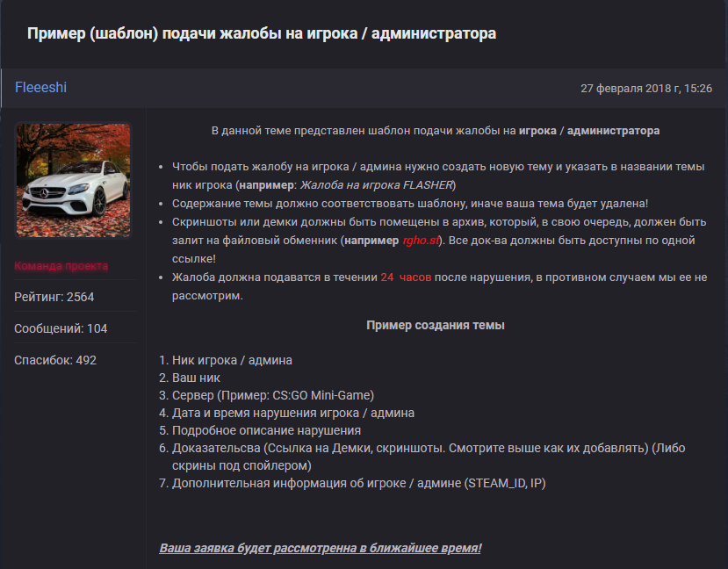Click bullet 'Скриншоты или демки должны быть помещены'

click(x=439, y=241)
